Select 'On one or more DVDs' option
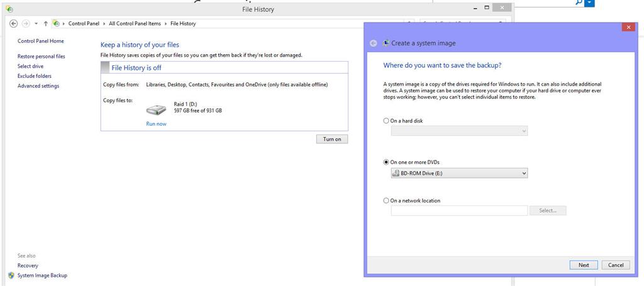The height and width of the screenshot is (286, 644). [411, 162]
